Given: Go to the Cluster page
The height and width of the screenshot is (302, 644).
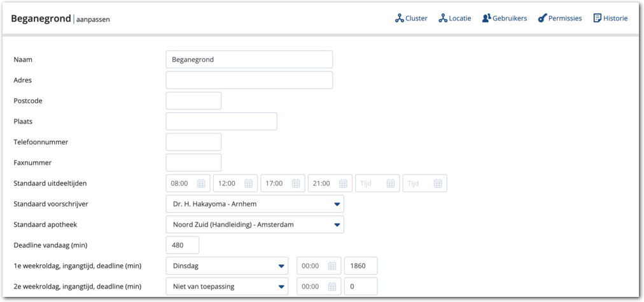Looking at the screenshot, I should tap(411, 18).
